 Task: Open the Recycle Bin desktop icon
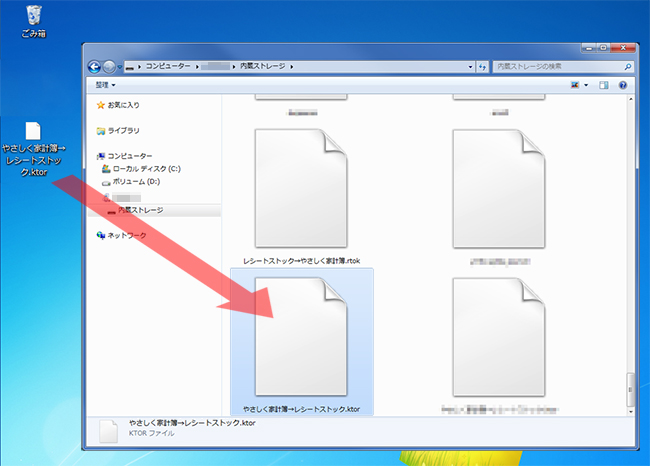[34, 22]
